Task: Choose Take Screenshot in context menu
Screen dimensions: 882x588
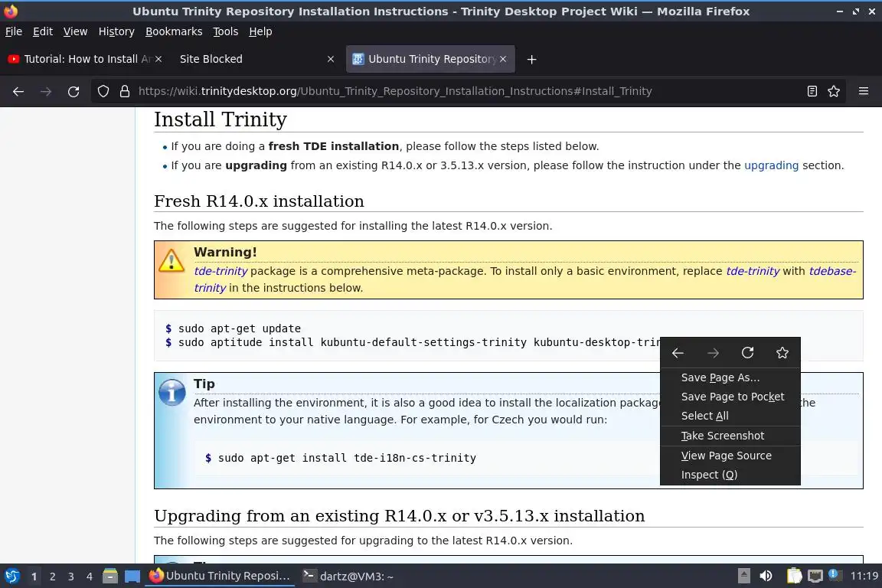Action: click(x=730, y=436)
